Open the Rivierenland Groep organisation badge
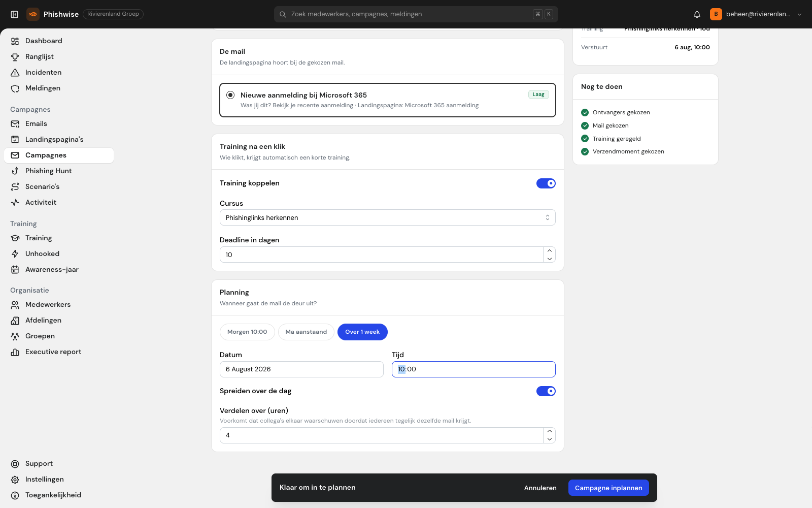 tap(113, 14)
